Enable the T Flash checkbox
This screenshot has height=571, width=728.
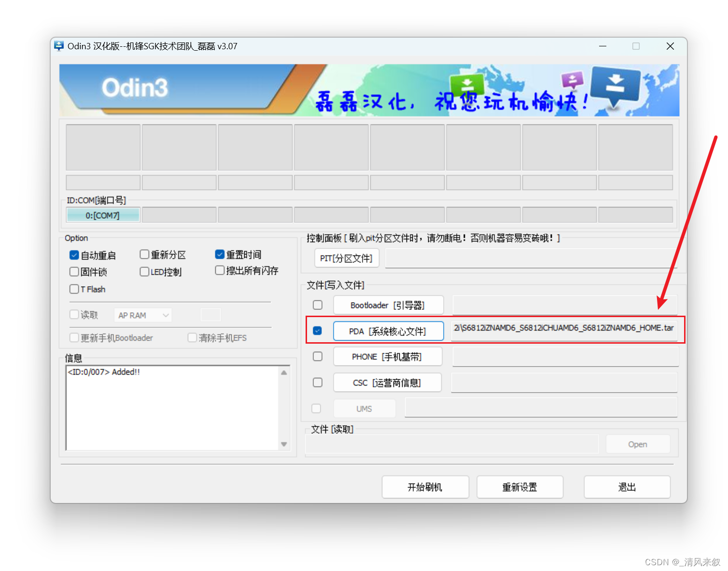point(74,289)
